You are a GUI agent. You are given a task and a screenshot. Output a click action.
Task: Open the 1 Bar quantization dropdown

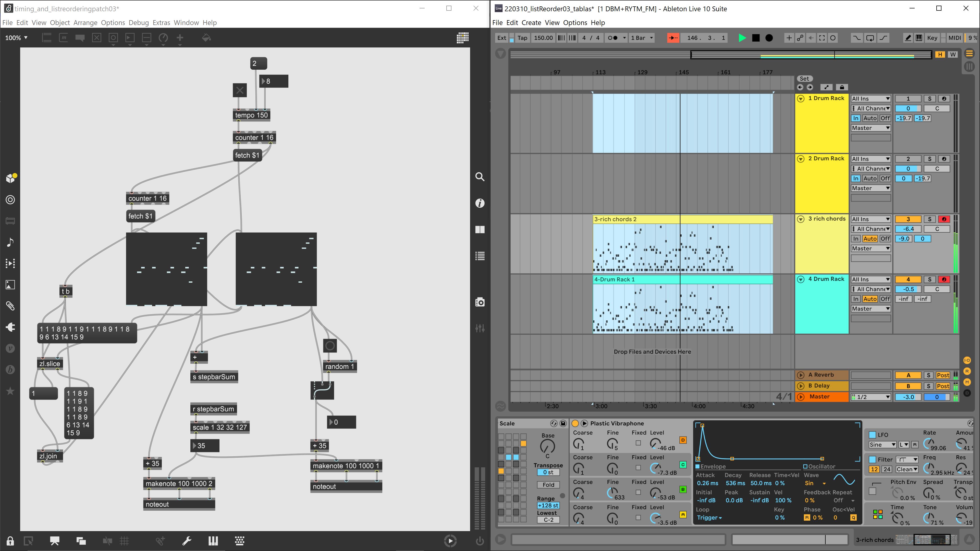coord(642,38)
